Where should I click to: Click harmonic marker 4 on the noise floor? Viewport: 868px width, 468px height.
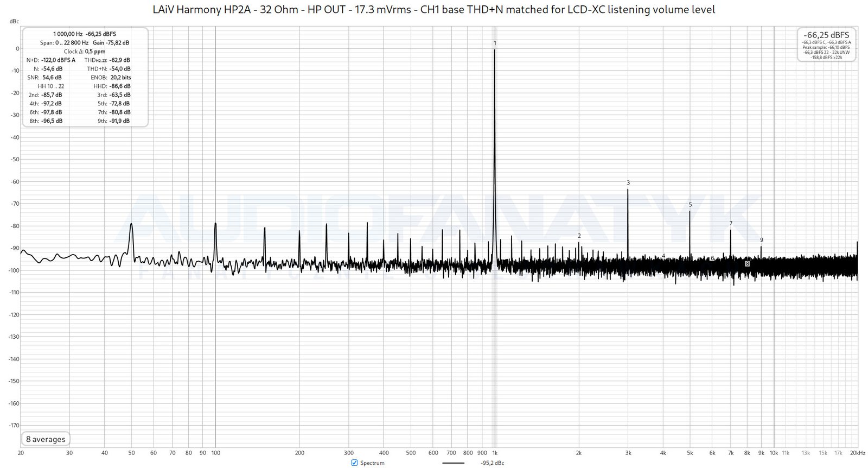[x=663, y=256]
